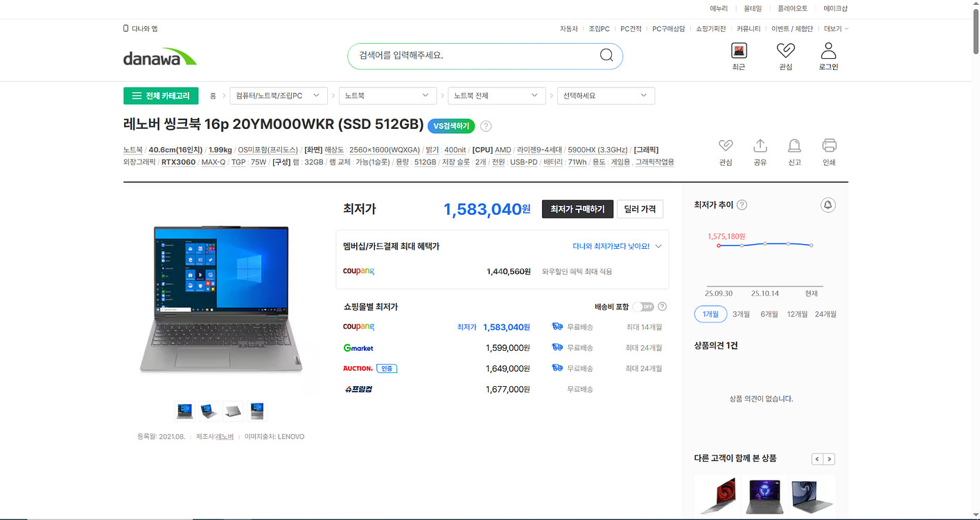Select the 3개월 price trend period
980x520 pixels.
click(741, 314)
